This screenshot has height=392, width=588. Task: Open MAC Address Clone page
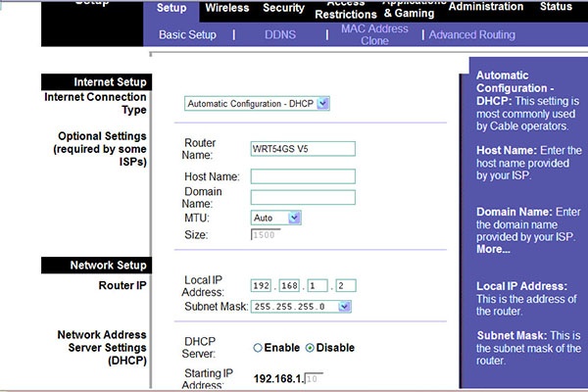(x=373, y=35)
